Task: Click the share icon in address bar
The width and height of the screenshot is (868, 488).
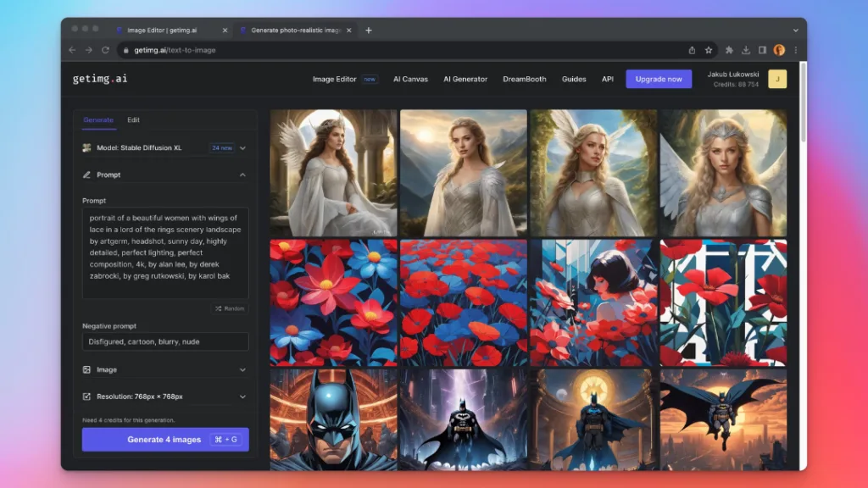Action: 692,50
